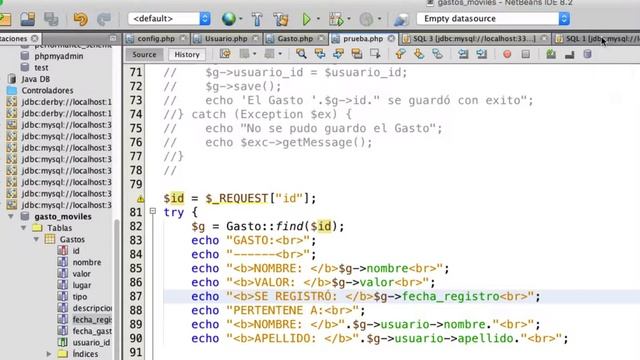
Task: Select the nombre column in Gastos
Action: pos(87,262)
